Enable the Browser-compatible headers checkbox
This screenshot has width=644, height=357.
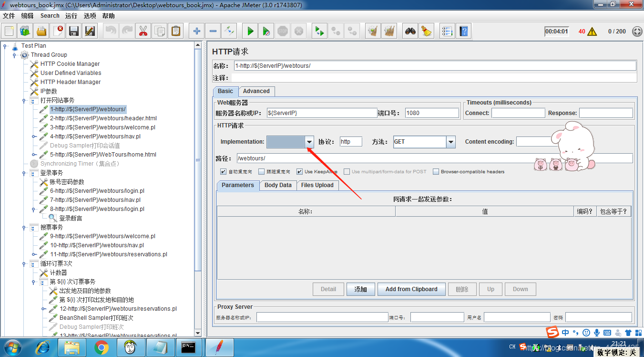click(436, 172)
